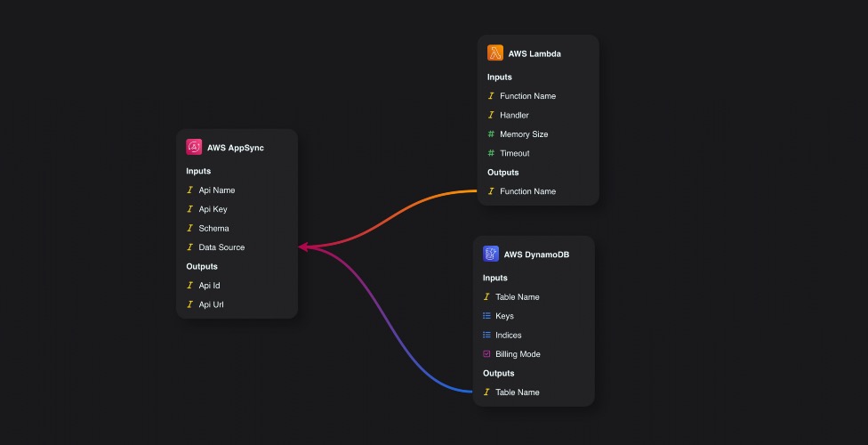Click the Api Url output label

pyautogui.click(x=211, y=304)
